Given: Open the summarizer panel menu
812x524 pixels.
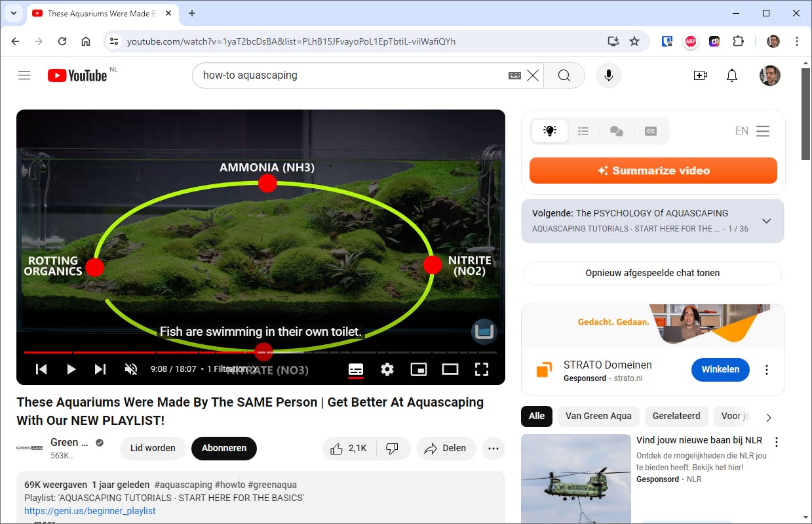Looking at the screenshot, I should [763, 131].
